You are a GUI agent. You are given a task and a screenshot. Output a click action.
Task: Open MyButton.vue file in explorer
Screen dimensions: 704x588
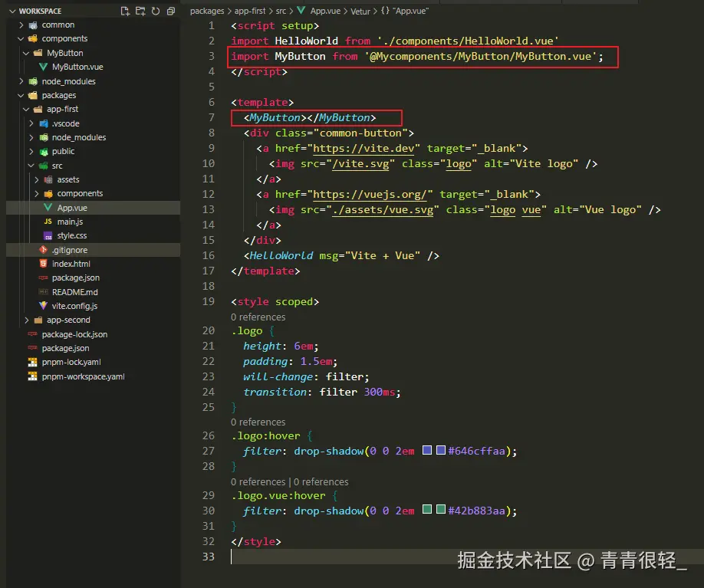click(77, 67)
